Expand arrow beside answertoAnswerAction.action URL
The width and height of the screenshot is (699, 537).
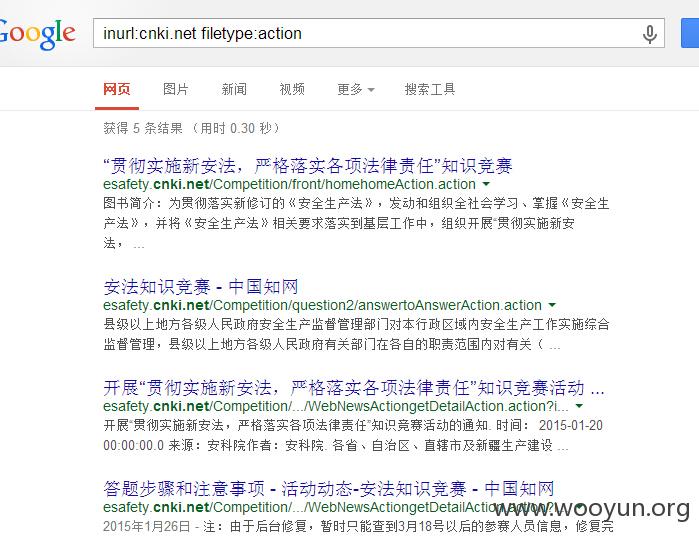coord(552,305)
